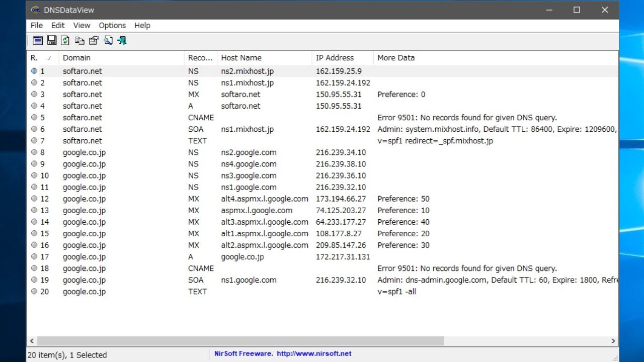Click the Properties toolbar icon
Viewport: 644px width, 362px height.
coord(94,41)
